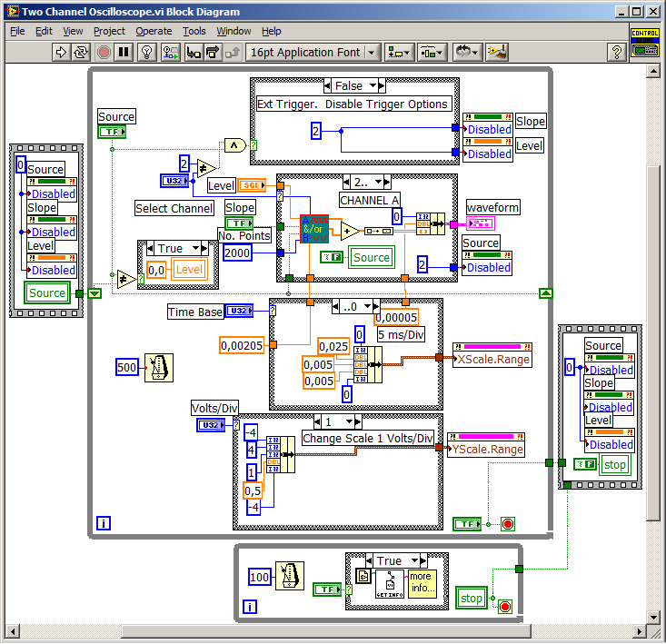Click next-case arrow on False case structure
This screenshot has height=644, width=666.
[x=382, y=85]
